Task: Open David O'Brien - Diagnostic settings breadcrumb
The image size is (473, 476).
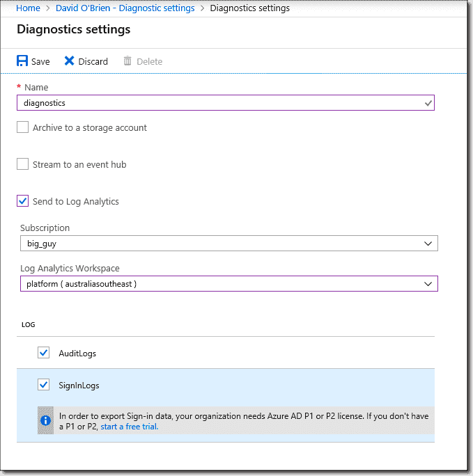Action: 125,8
